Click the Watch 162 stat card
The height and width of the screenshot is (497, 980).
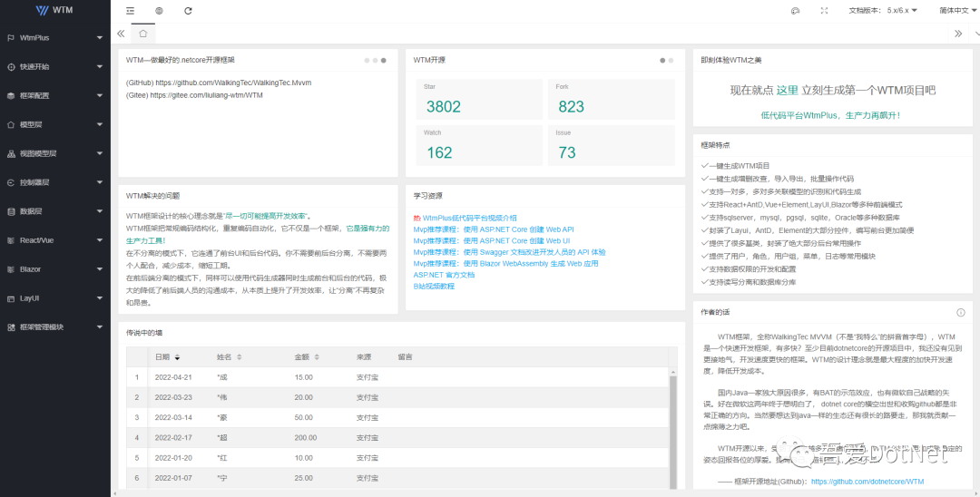pyautogui.click(x=479, y=145)
